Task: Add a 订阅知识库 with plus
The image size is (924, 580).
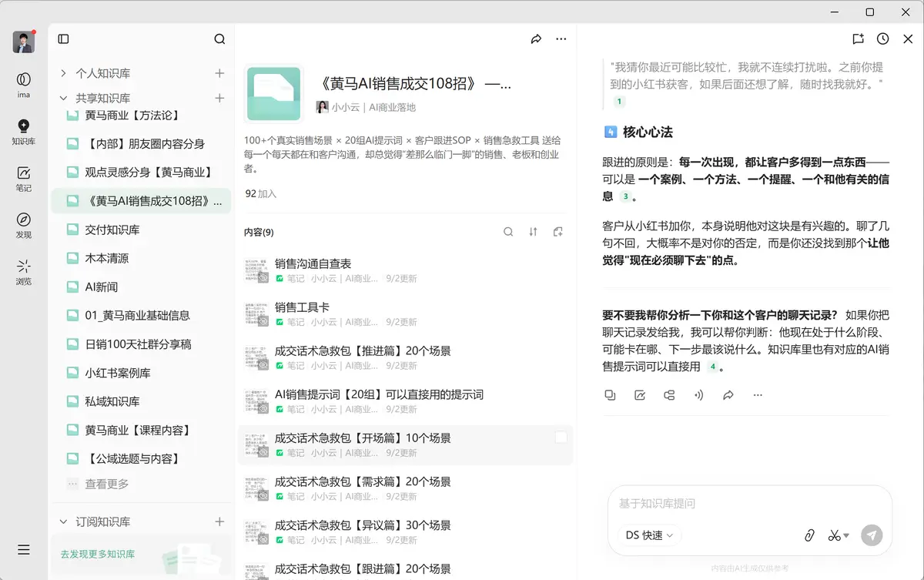Action: pos(219,521)
